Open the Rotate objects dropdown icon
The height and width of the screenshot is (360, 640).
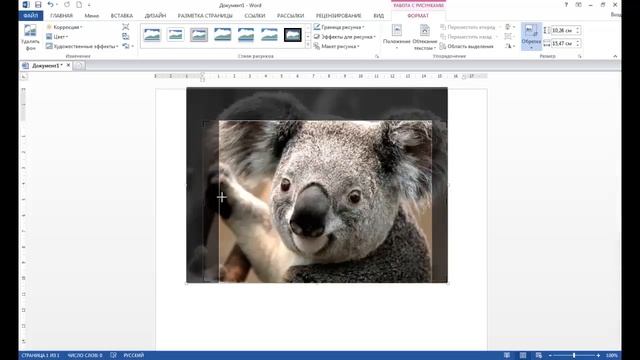[509, 47]
